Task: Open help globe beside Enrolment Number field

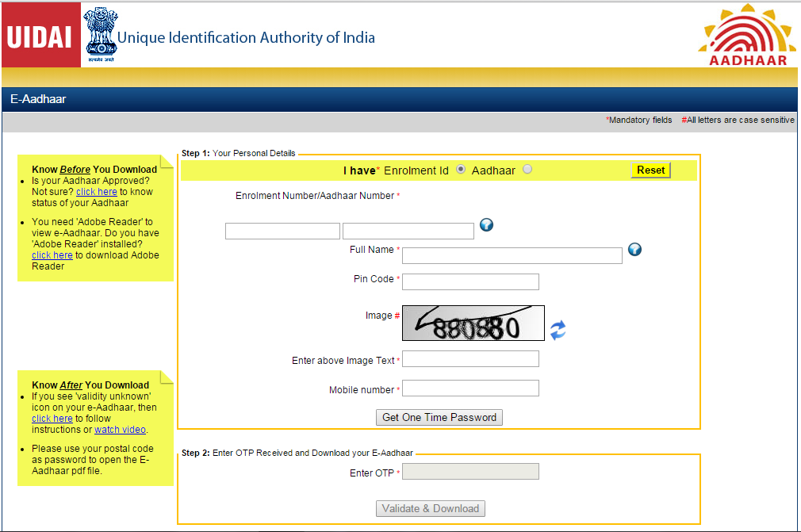Action: (486, 225)
